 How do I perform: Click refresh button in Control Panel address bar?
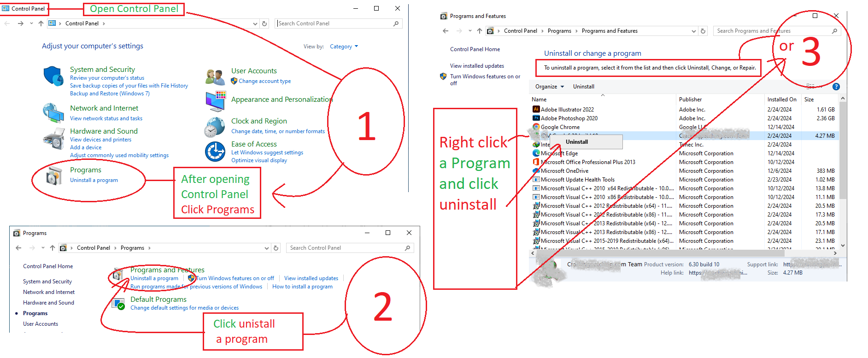tap(264, 23)
